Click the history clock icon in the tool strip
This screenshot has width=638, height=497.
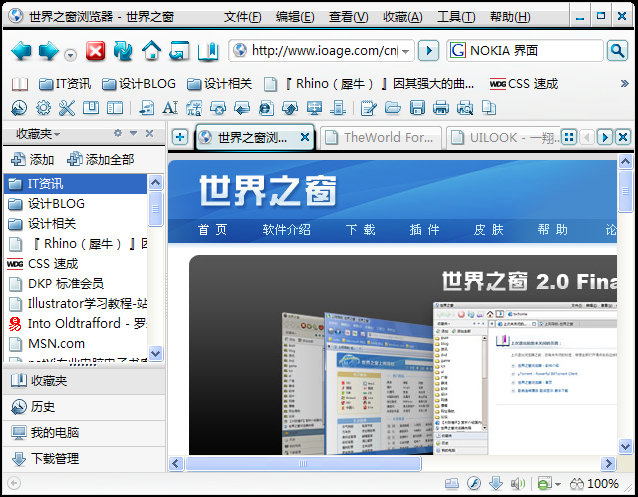(19, 108)
